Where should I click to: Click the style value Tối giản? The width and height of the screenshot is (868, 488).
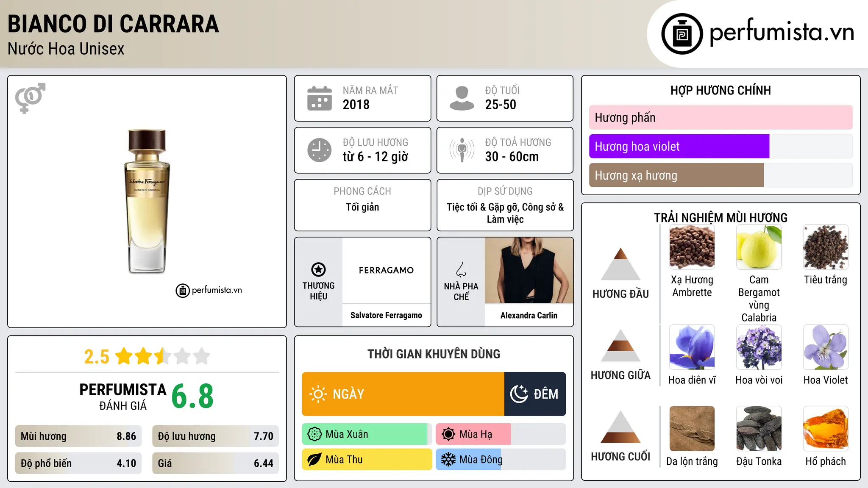(362, 207)
